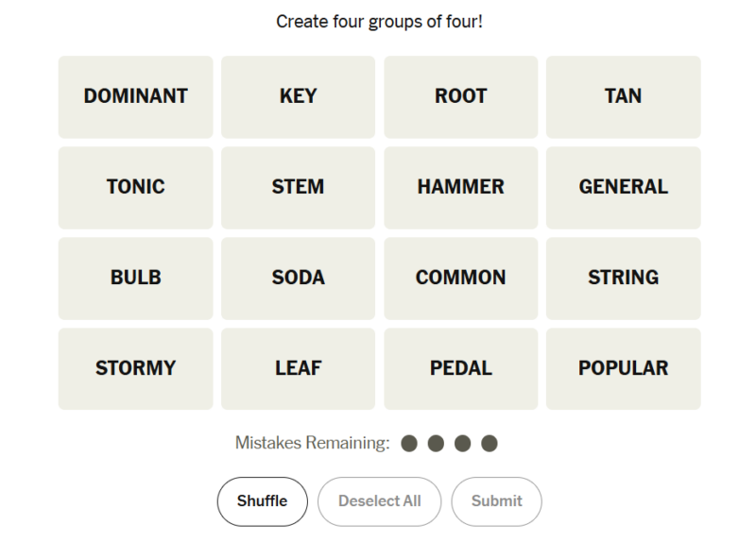Choose the LEAF card

298,368
